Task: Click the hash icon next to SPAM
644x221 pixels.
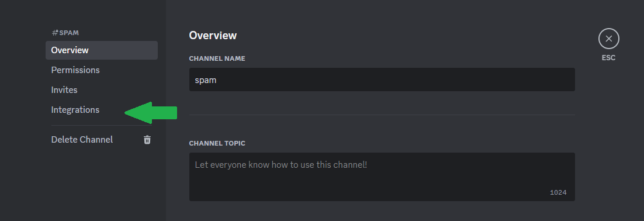Action: [54, 33]
